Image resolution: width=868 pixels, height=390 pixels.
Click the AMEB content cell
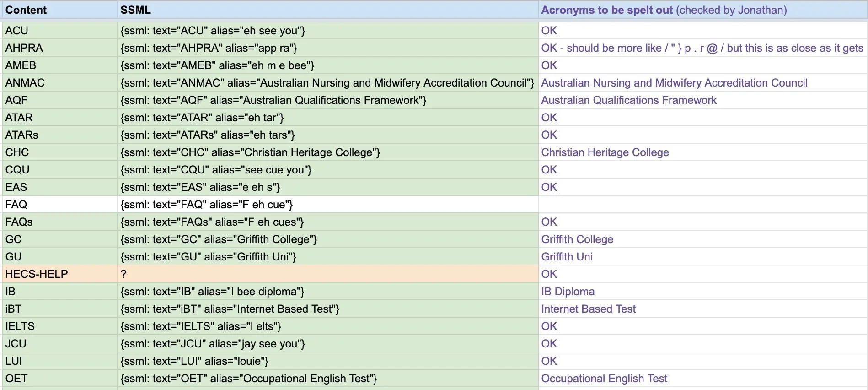(x=60, y=65)
